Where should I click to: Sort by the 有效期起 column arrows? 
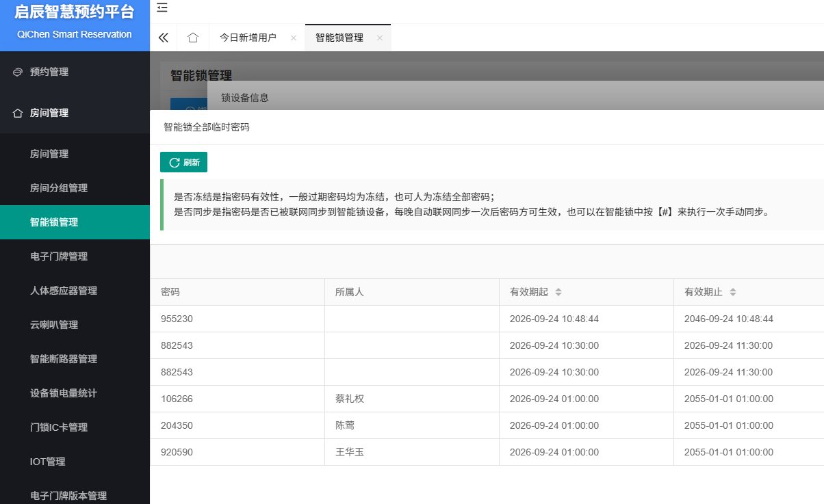tap(558, 292)
